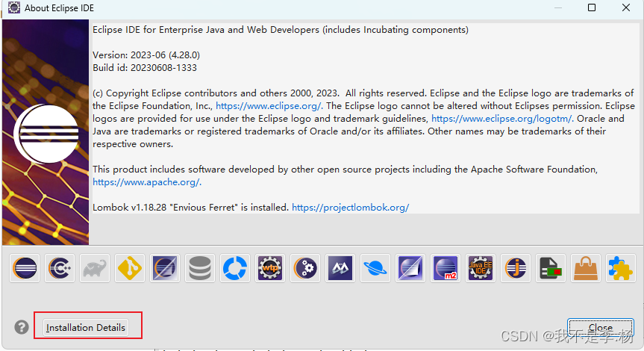The height and width of the screenshot is (351, 644).
Task: Click the 'Version: 2023-06 (4.28.0)' text
Action: (x=146, y=55)
